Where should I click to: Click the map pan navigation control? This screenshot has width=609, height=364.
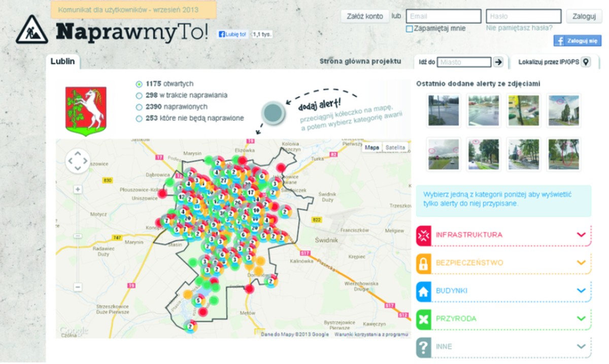pos(78,161)
